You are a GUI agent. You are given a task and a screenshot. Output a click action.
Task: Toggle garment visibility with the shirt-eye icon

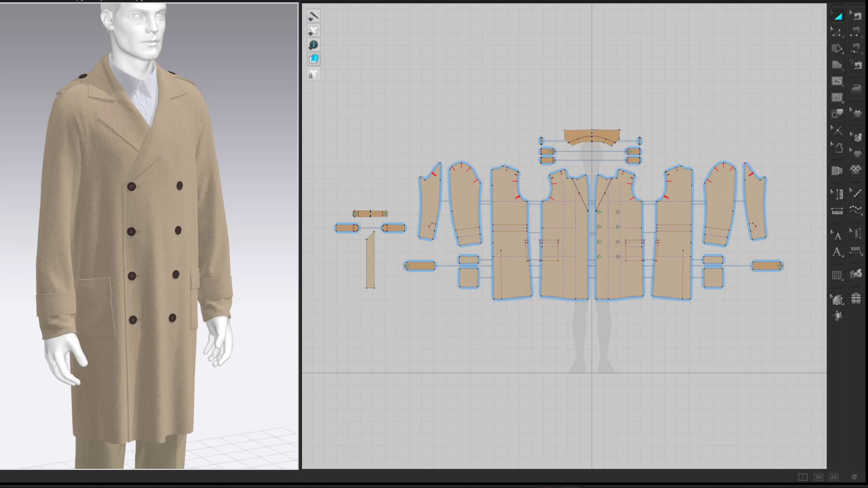pos(314,30)
